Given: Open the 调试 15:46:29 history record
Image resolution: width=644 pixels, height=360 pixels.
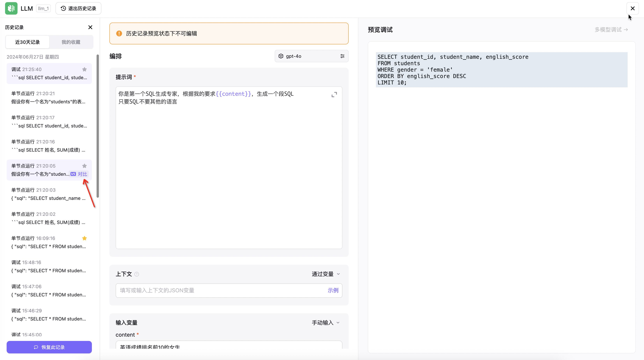Looking at the screenshot, I should (x=49, y=315).
